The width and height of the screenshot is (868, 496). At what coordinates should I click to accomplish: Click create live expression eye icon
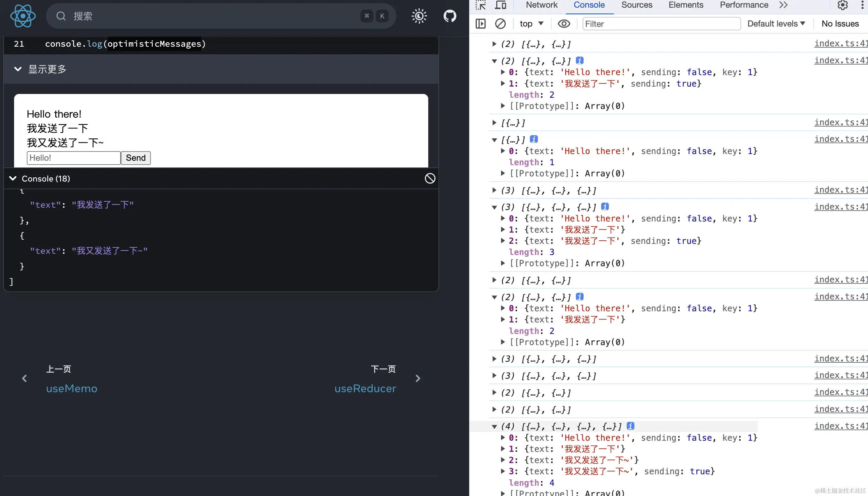click(564, 24)
